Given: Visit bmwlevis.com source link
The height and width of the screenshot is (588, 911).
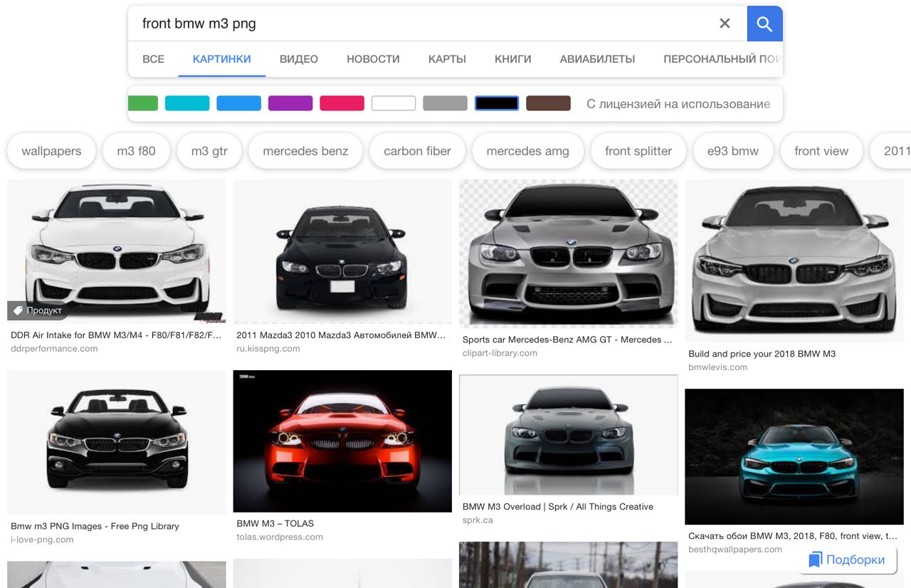Looking at the screenshot, I should point(717,367).
